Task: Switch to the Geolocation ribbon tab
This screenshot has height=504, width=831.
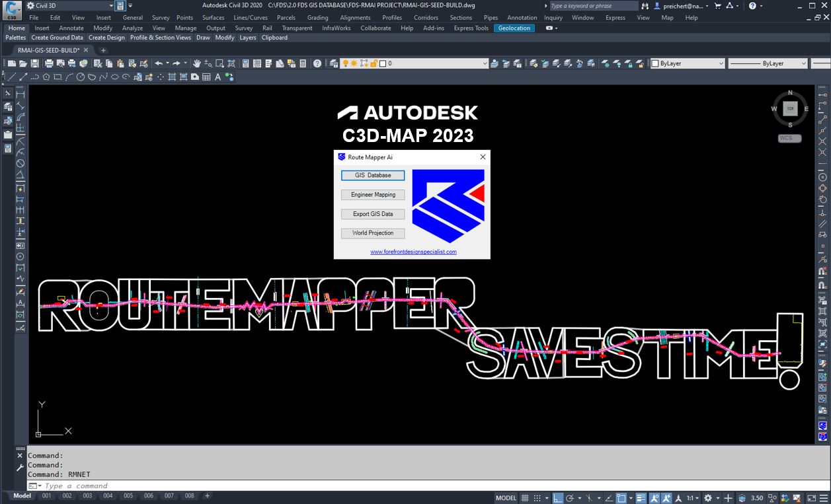Action: [x=514, y=28]
